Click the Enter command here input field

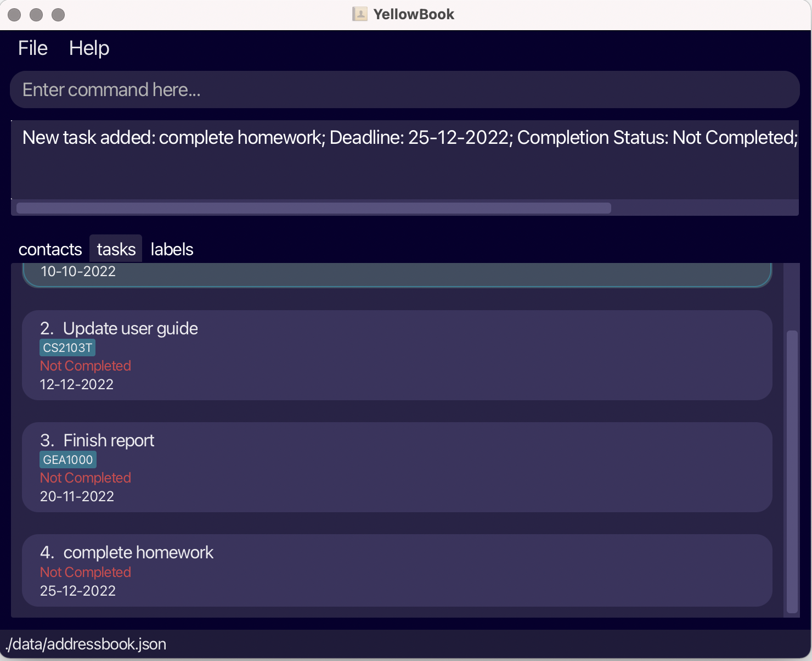tap(405, 89)
